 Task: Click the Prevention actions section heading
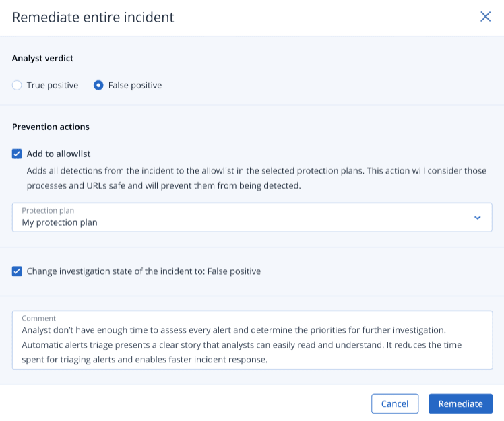pos(51,127)
